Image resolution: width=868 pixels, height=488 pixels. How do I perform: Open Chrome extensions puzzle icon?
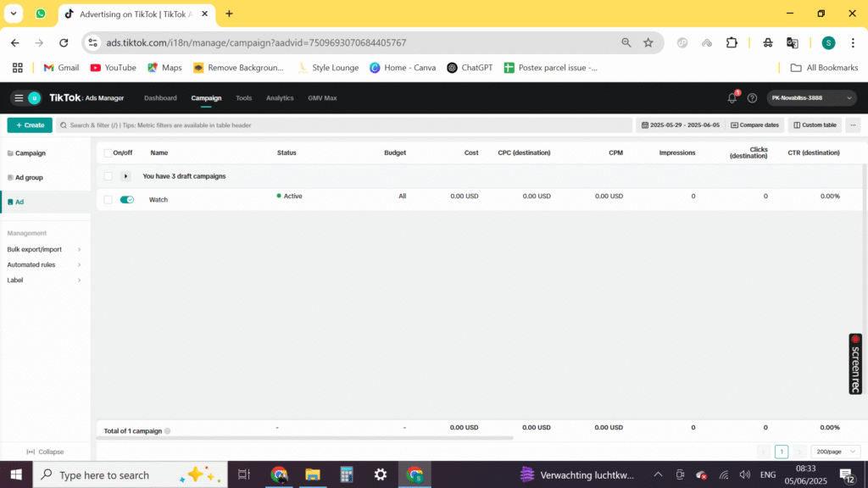coord(732,42)
